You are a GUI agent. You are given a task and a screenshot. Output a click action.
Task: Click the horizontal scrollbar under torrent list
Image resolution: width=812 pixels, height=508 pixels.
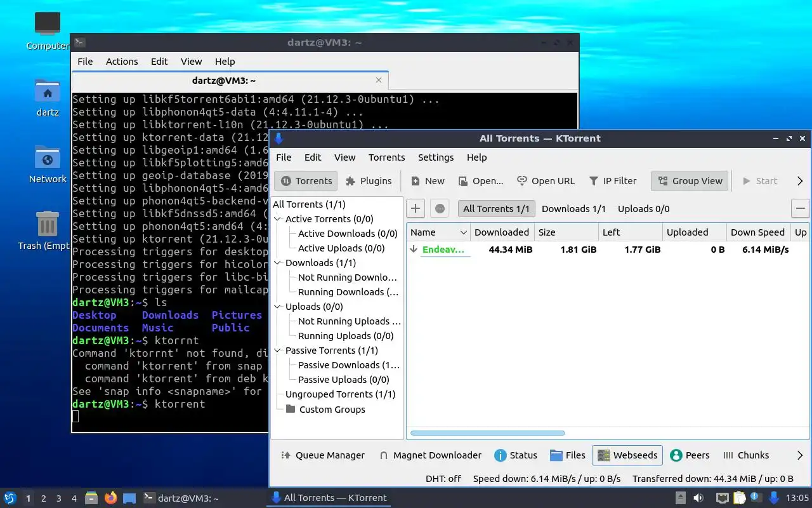[487, 433]
